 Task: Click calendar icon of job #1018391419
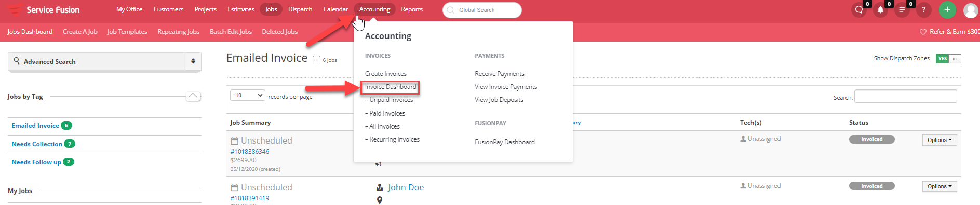[x=234, y=188]
